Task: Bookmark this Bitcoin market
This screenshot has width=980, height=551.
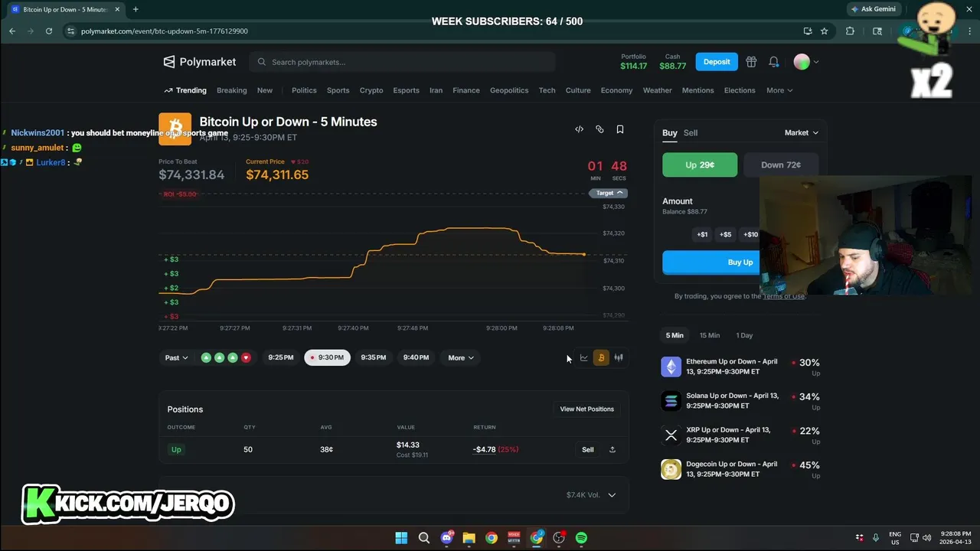Action: pyautogui.click(x=620, y=129)
